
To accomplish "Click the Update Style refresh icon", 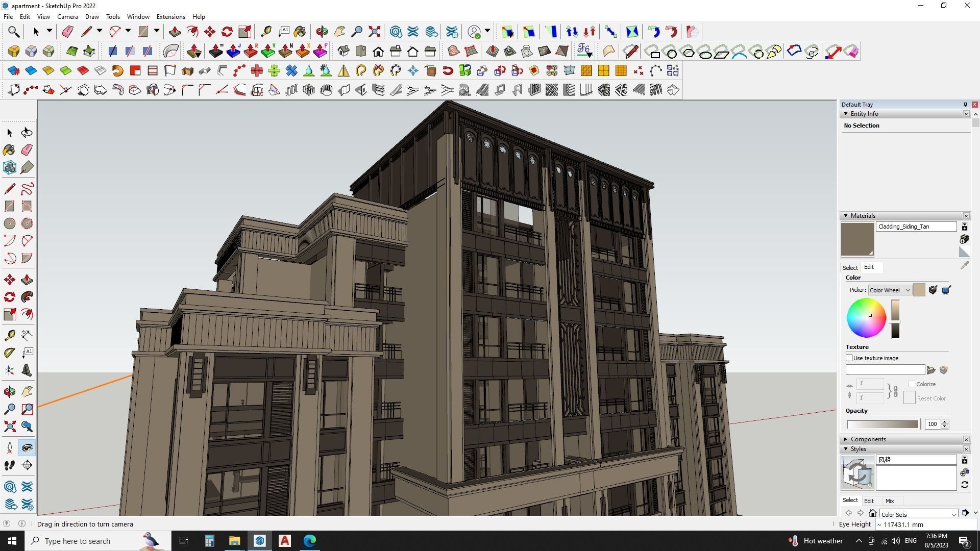I will 964,485.
